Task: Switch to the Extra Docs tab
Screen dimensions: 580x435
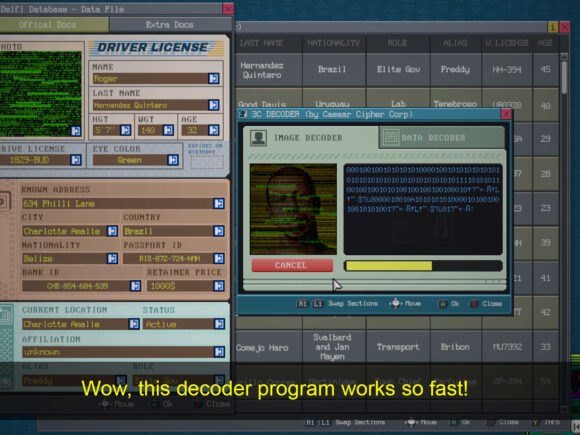Action: click(x=170, y=25)
